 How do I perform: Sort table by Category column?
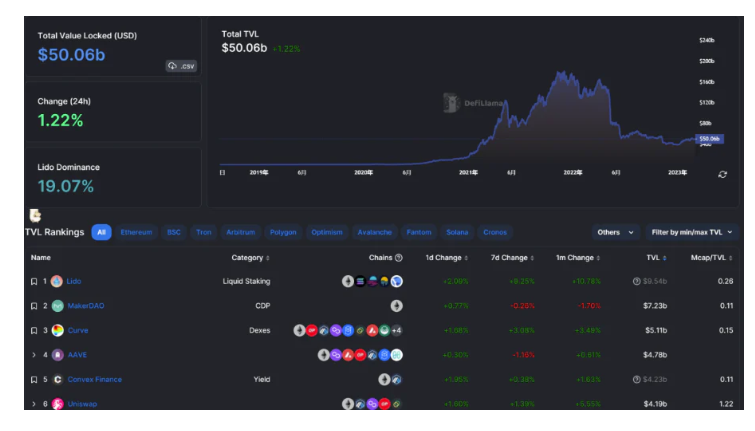point(250,258)
